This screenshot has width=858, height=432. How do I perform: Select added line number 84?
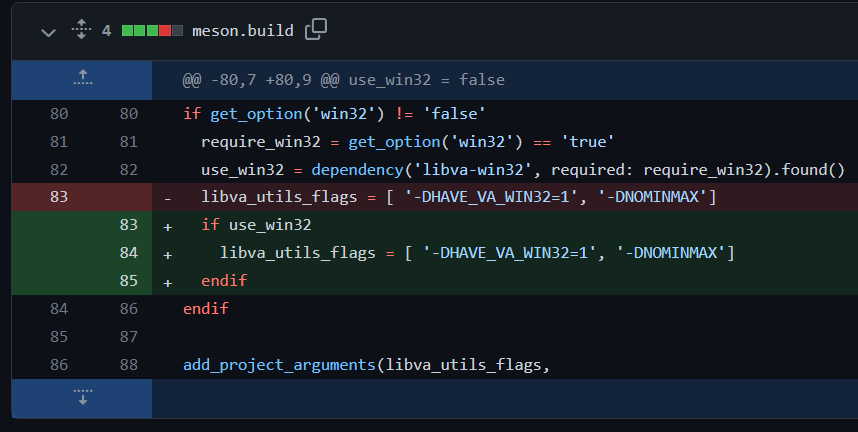coord(129,252)
